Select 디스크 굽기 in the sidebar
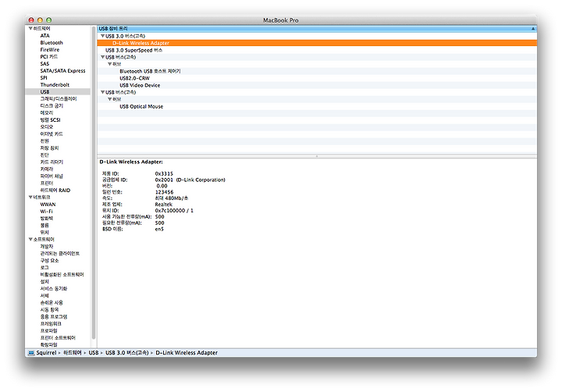This screenshot has width=562, height=392. pyautogui.click(x=52, y=105)
